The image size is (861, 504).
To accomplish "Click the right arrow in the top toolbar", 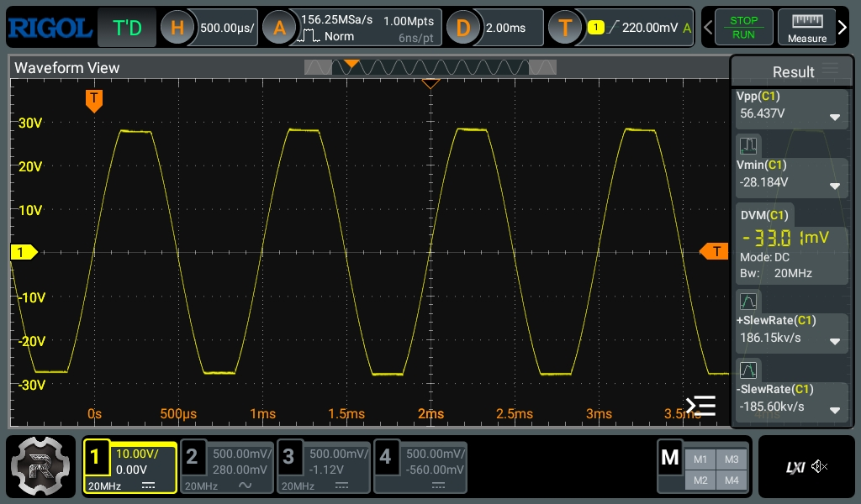I will (843, 27).
